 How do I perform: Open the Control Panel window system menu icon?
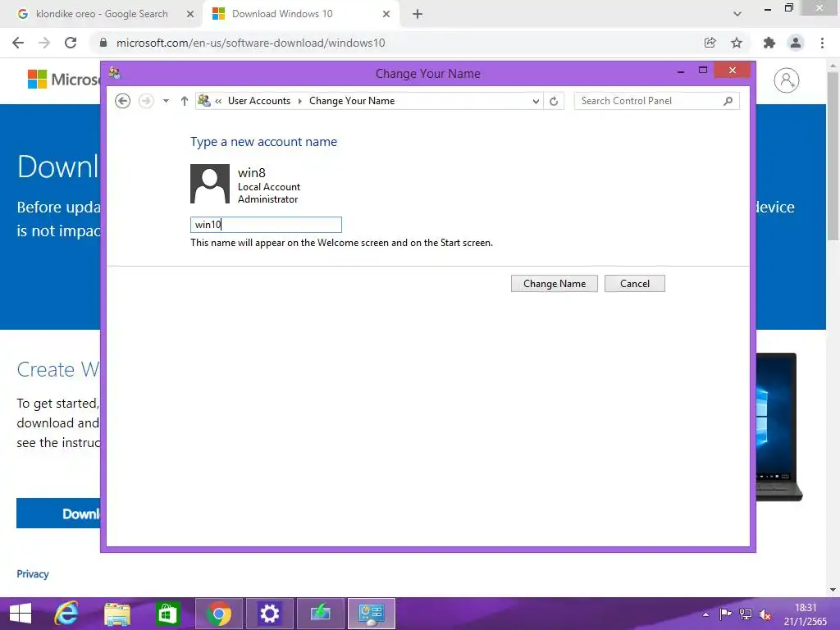point(114,73)
